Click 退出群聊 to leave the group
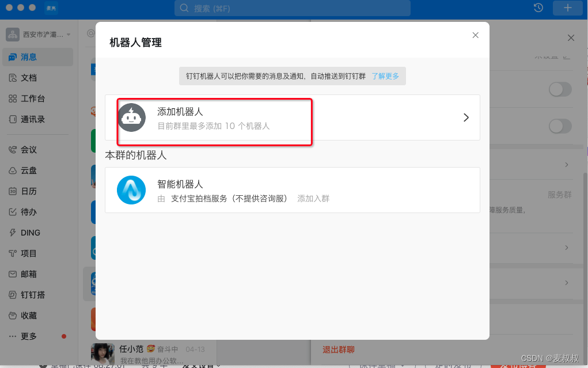Viewport: 588px width, 368px height. click(x=338, y=350)
